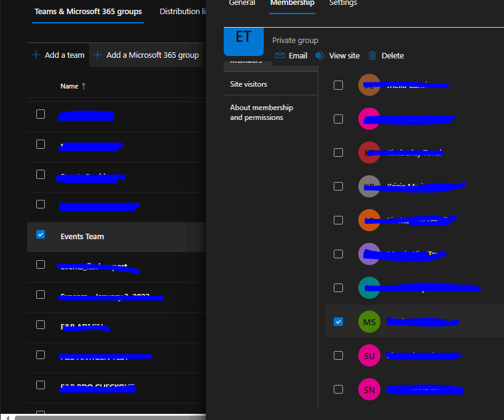Check the SN member checkbox
The image size is (504, 420).
point(338,389)
